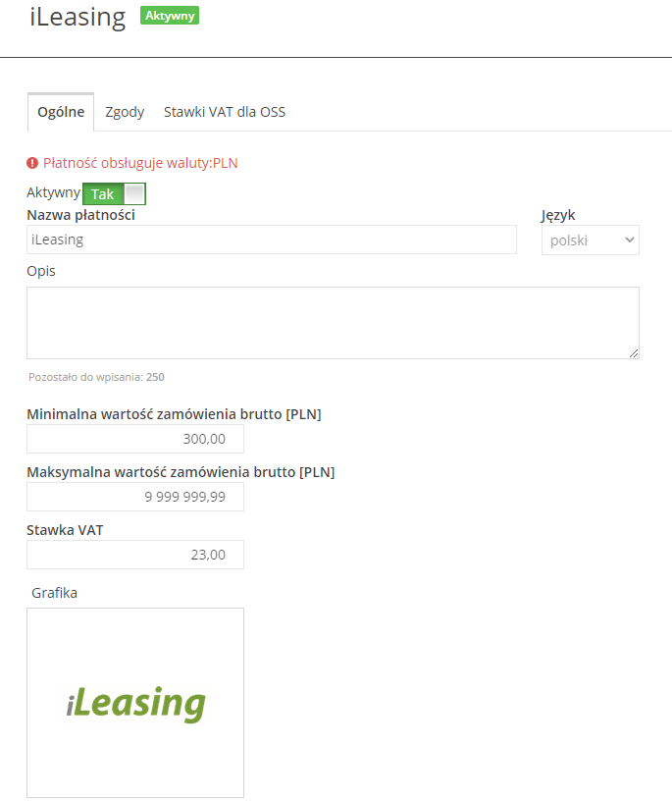
Task: Click the green Aktywny status badge
Action: (170, 16)
